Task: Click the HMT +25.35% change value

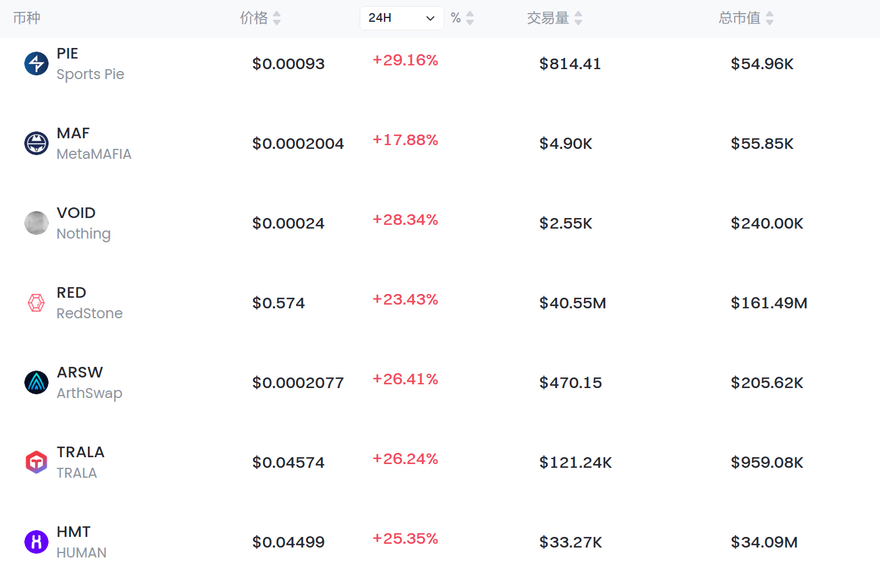Action: pyautogui.click(x=405, y=539)
